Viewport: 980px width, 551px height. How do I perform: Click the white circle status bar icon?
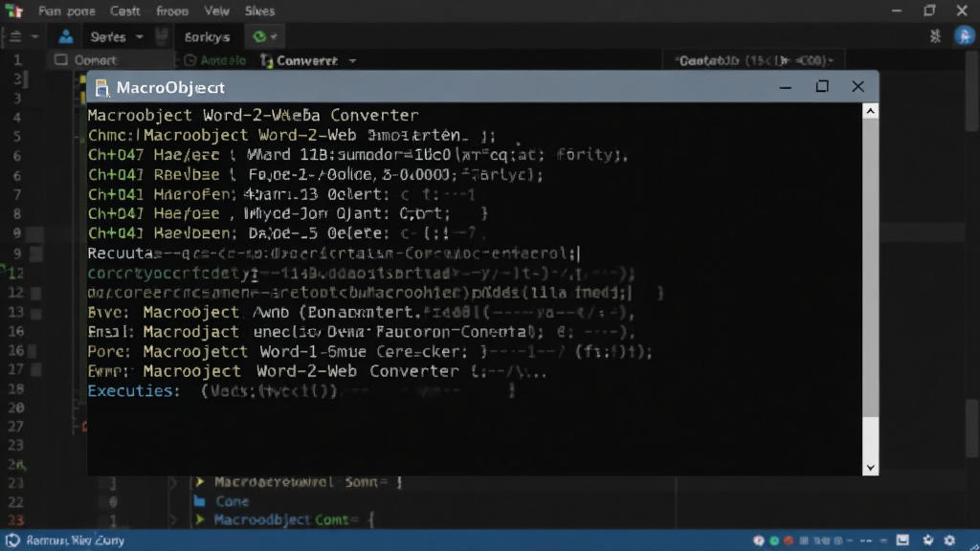pyautogui.click(x=759, y=540)
